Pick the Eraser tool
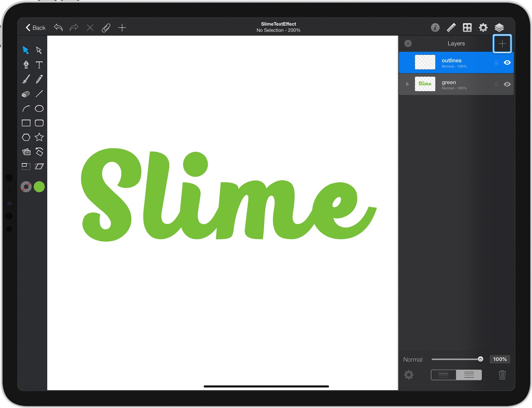This screenshot has width=532, height=408. tap(26, 94)
